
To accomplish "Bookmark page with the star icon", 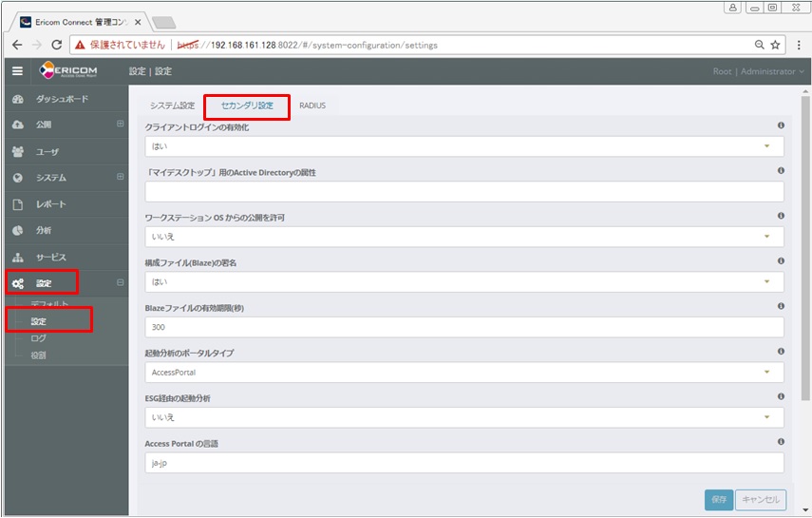I will click(775, 45).
